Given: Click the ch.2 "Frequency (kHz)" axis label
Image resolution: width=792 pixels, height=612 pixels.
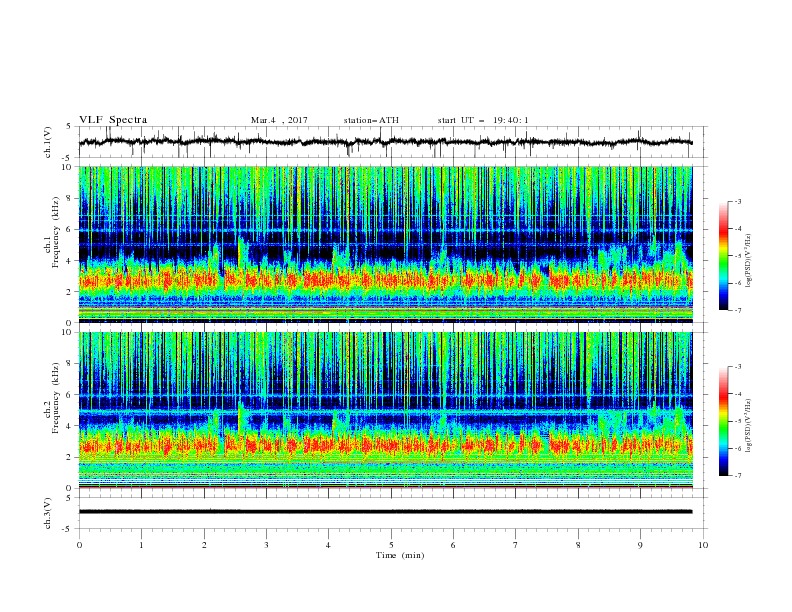Looking at the screenshot, I should (56, 397).
